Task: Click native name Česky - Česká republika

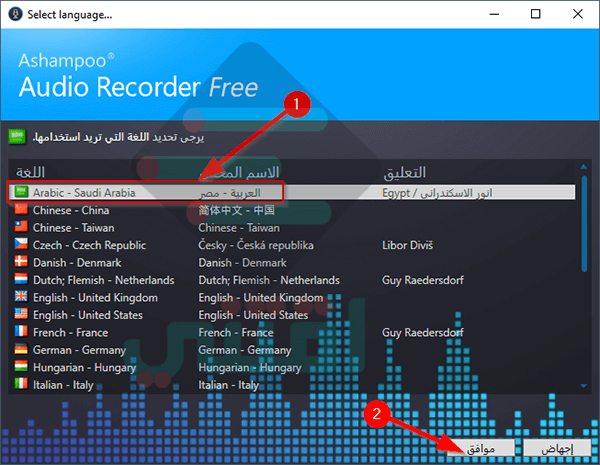Action: (256, 245)
